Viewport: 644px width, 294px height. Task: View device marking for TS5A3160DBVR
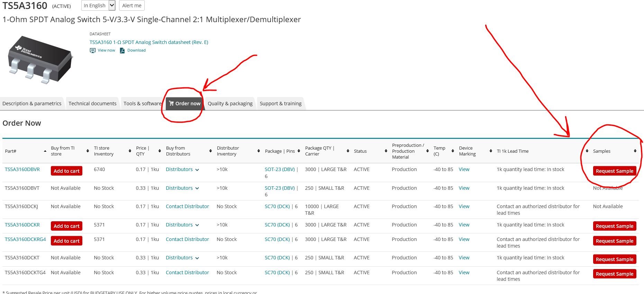click(464, 169)
